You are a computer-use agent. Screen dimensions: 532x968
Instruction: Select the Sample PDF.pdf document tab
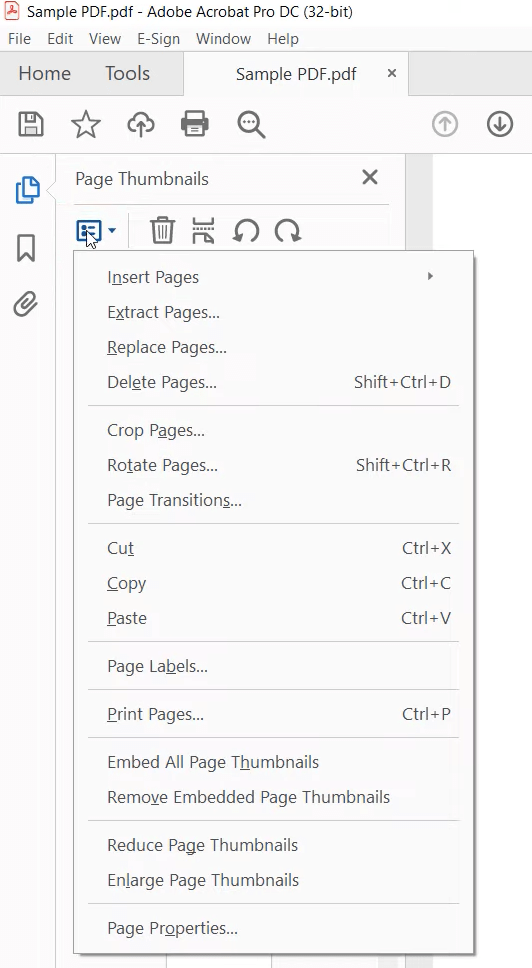pos(296,74)
